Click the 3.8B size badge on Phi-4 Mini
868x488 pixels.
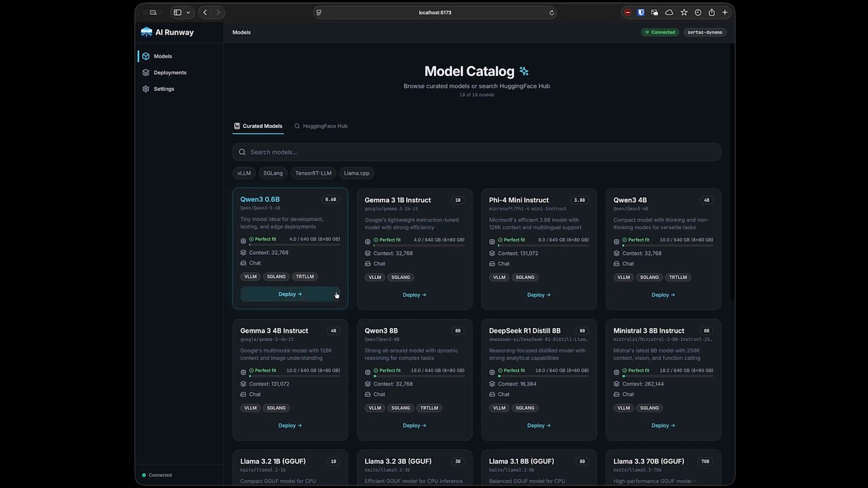tap(579, 200)
